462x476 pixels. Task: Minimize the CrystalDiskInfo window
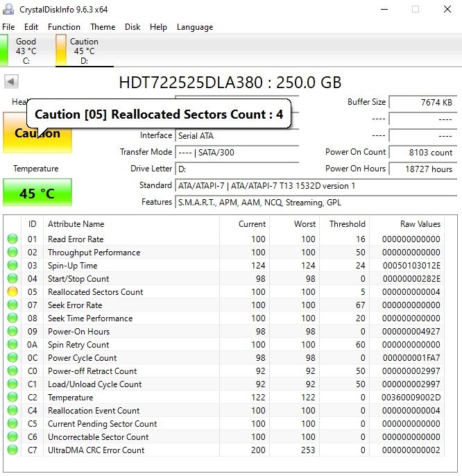tap(384, 9)
